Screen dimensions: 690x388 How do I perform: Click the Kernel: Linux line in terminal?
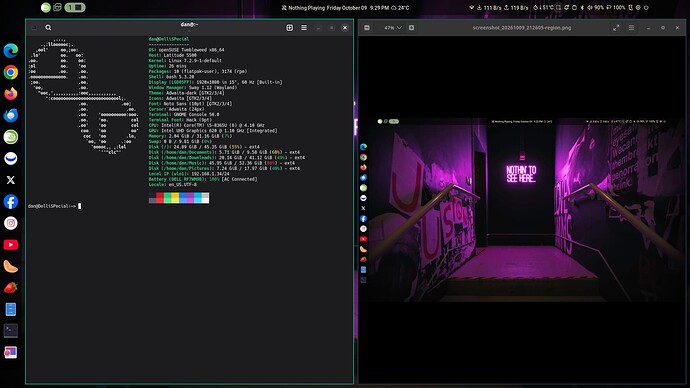pyautogui.click(x=185, y=61)
